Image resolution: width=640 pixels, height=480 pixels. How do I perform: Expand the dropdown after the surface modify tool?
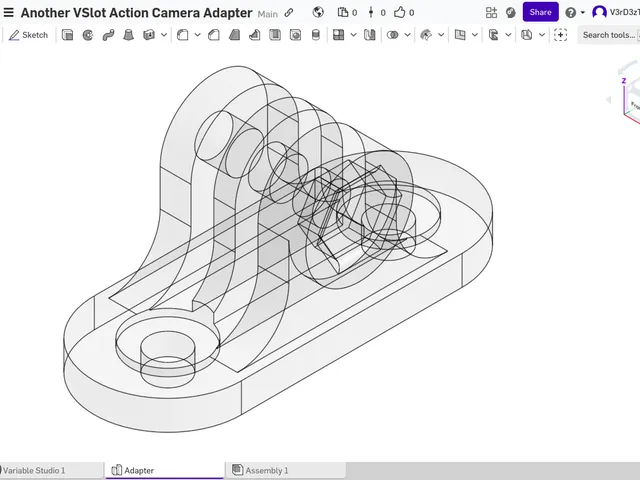[x=441, y=35]
